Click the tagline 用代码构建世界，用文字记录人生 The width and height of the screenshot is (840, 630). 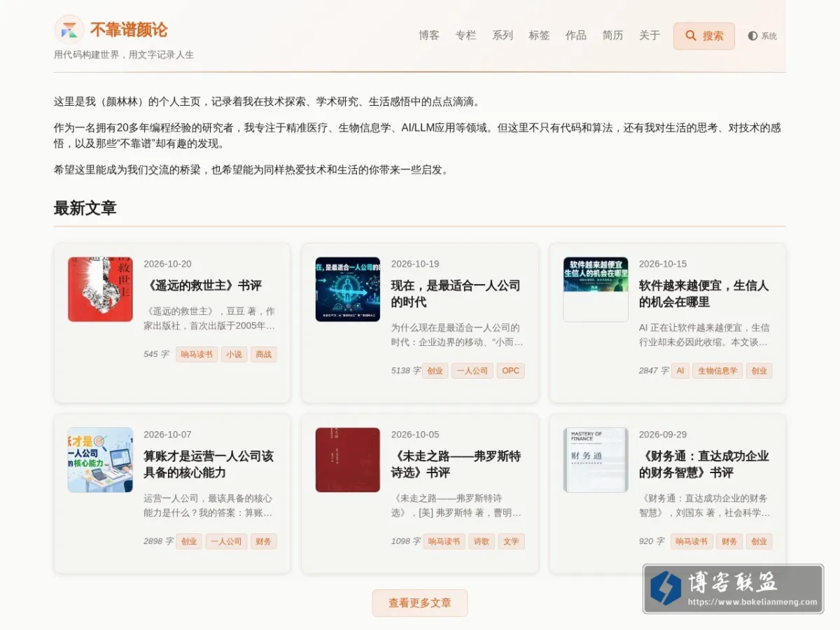(124, 55)
